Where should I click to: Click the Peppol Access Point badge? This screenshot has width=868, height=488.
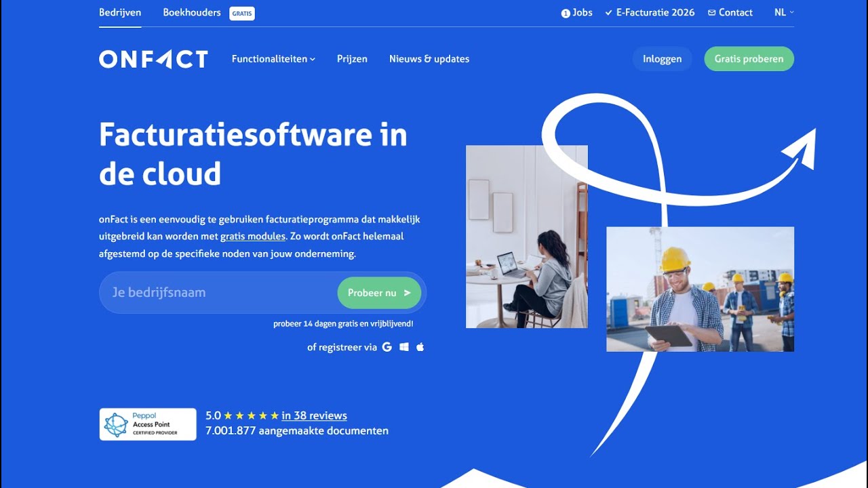click(x=148, y=424)
